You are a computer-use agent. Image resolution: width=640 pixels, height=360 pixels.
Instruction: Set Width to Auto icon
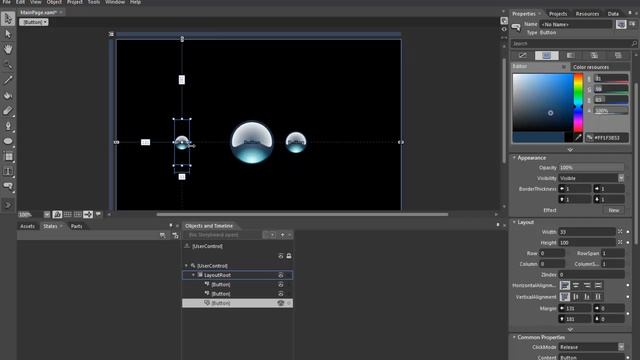620,231
